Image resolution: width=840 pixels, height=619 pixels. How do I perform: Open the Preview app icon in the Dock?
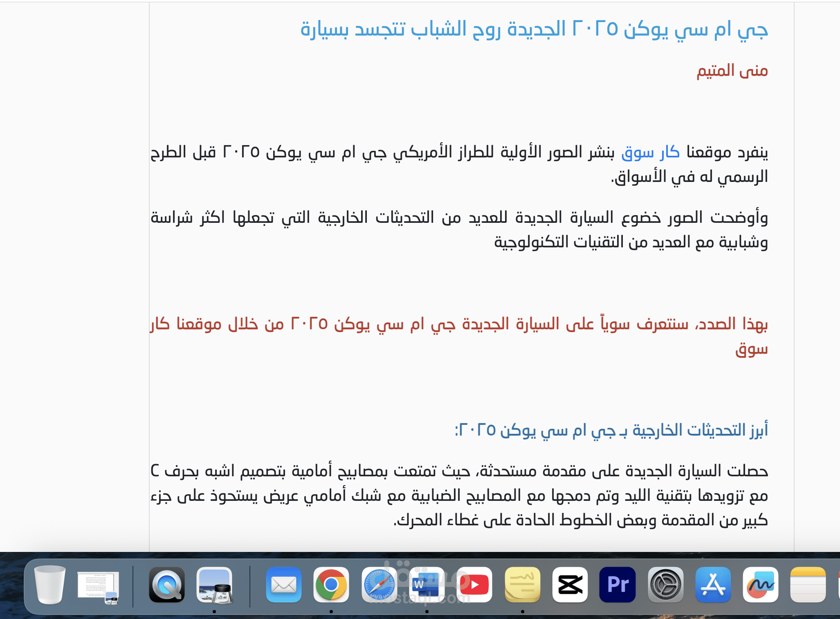click(215, 585)
